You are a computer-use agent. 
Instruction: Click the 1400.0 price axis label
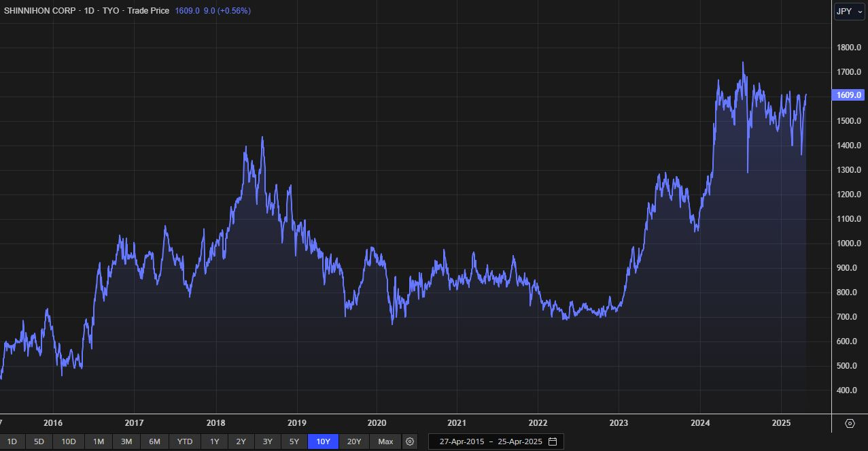pos(850,146)
